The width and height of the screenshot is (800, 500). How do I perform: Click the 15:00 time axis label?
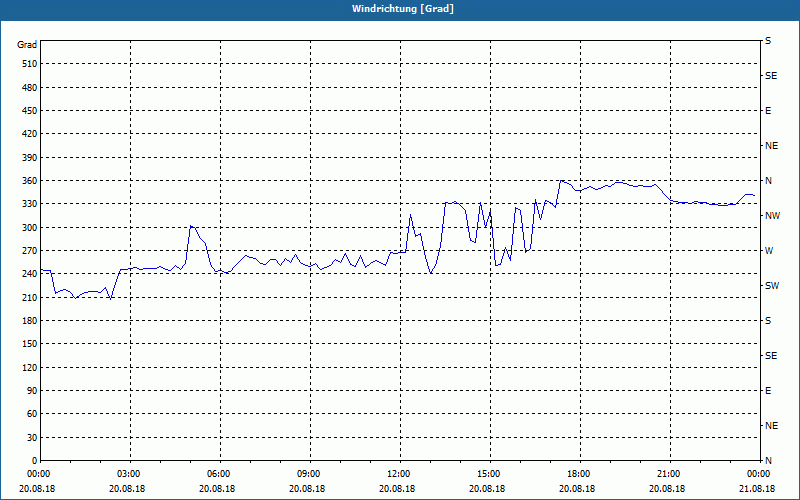coord(489,474)
